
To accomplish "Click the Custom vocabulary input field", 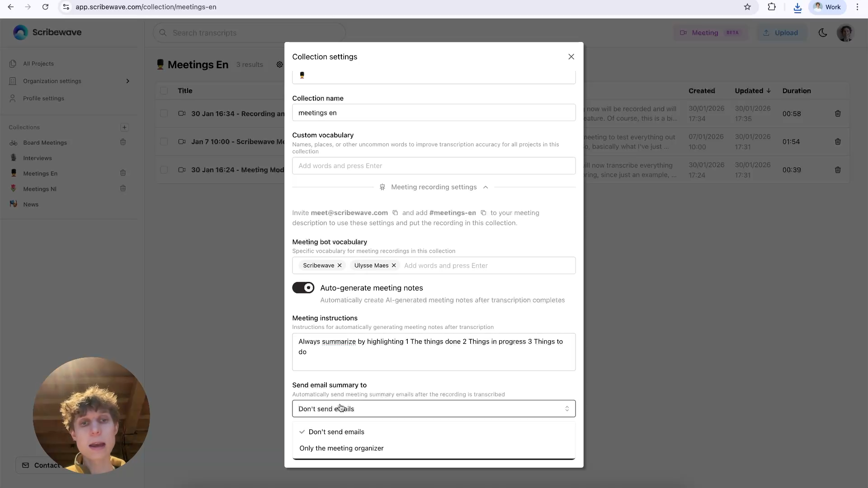I will [433, 166].
